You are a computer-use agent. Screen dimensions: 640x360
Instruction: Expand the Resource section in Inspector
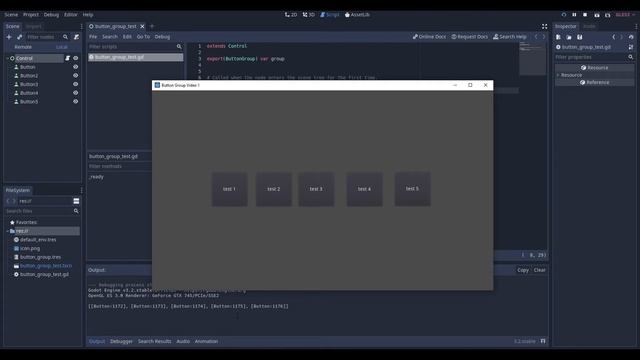tap(558, 75)
